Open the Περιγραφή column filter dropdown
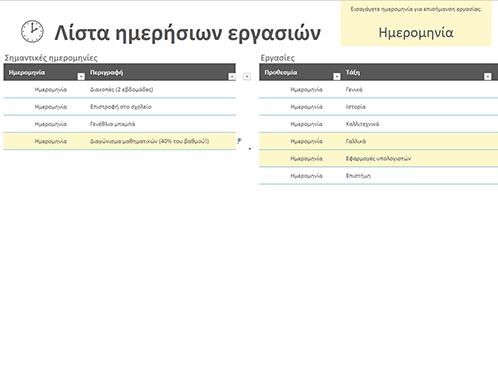498x382 pixels. pyautogui.click(x=232, y=77)
